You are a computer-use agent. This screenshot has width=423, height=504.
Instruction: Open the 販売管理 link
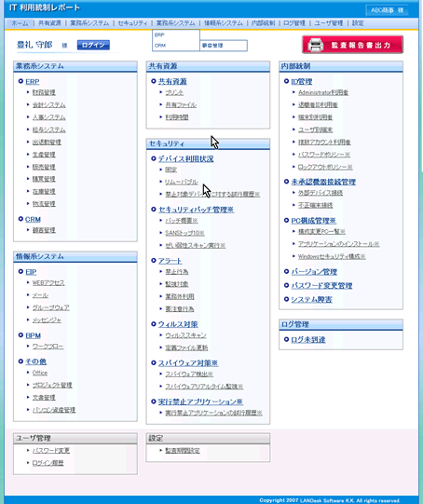tap(44, 167)
